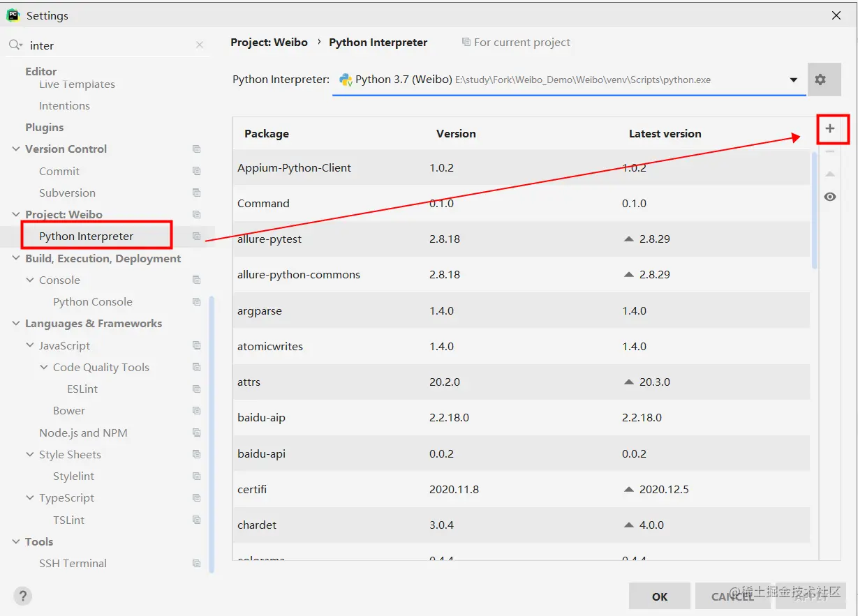Select the Command package row
This screenshot has height=616, width=858.
(x=522, y=203)
